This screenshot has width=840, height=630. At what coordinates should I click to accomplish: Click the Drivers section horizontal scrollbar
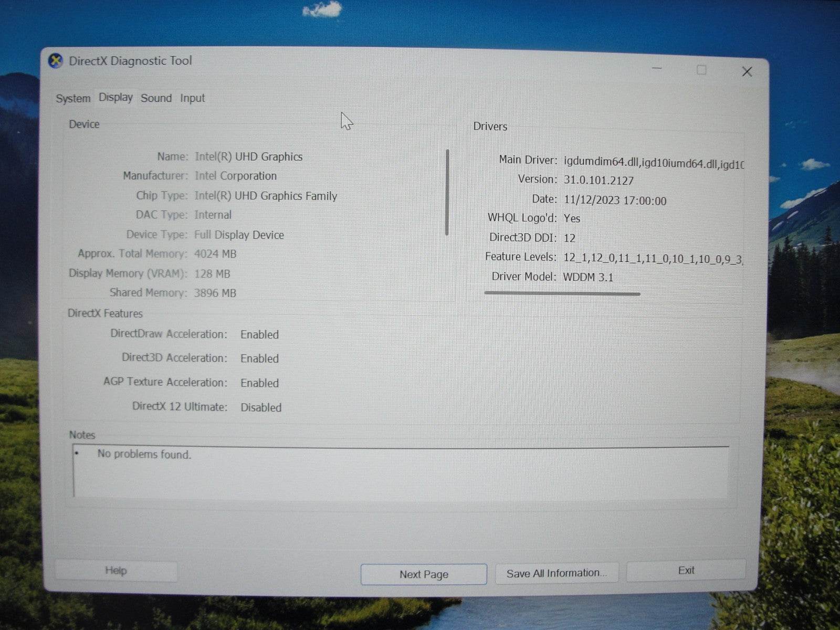562,294
